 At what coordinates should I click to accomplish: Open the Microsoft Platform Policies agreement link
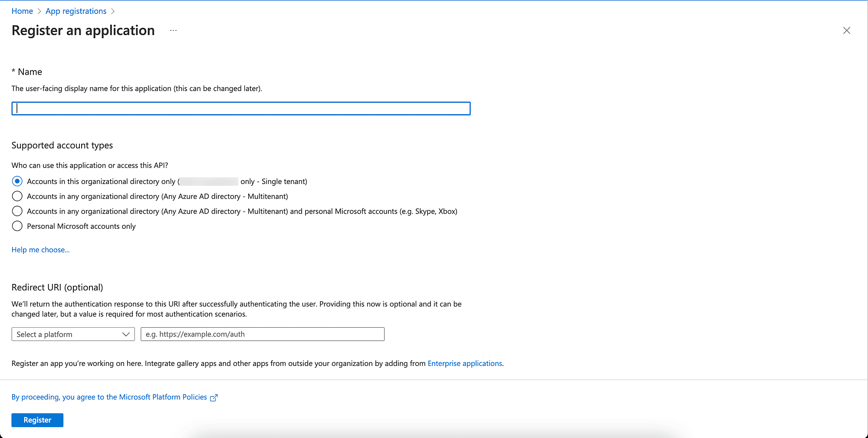tap(109, 397)
